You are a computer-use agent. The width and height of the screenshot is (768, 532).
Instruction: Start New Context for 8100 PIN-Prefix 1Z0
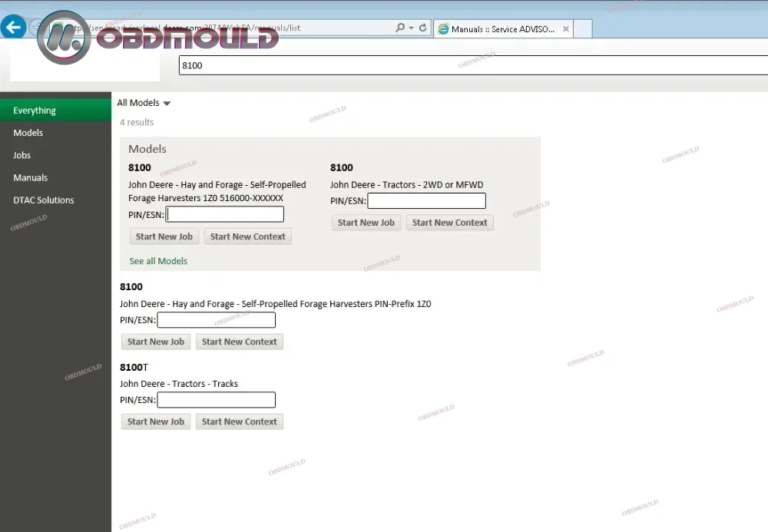(x=239, y=342)
